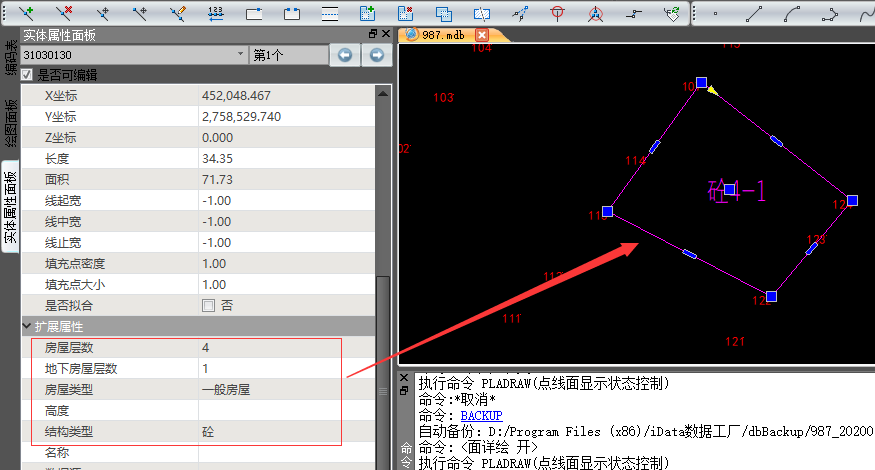Select the add vertex tool icon
Screen dimensions: 875x470
(x=26, y=13)
